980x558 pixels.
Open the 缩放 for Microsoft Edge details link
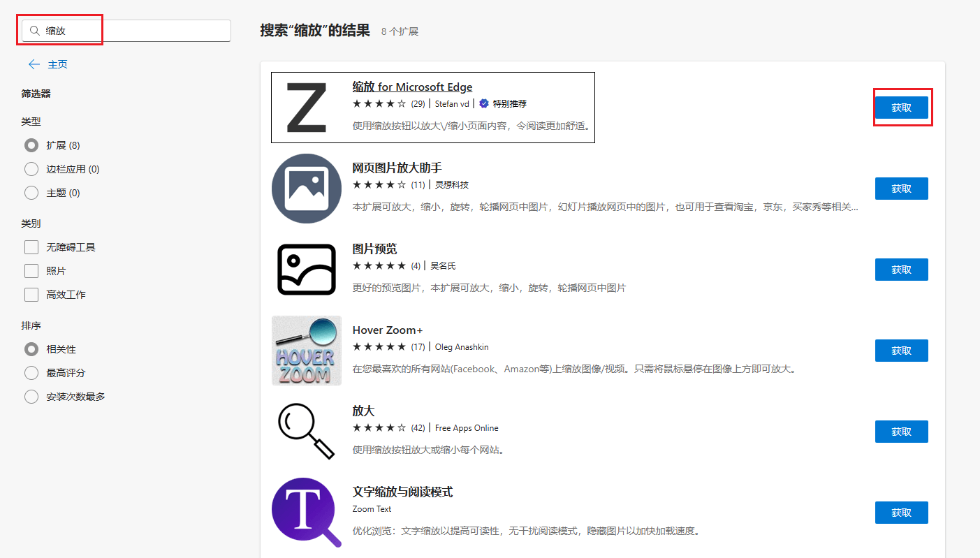(412, 87)
